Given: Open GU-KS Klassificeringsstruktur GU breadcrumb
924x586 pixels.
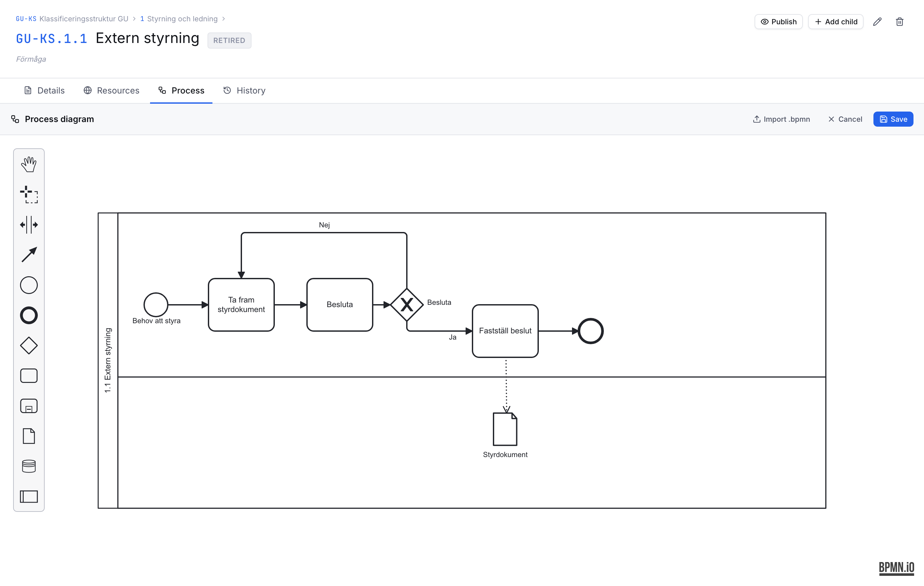Looking at the screenshot, I should [x=72, y=19].
